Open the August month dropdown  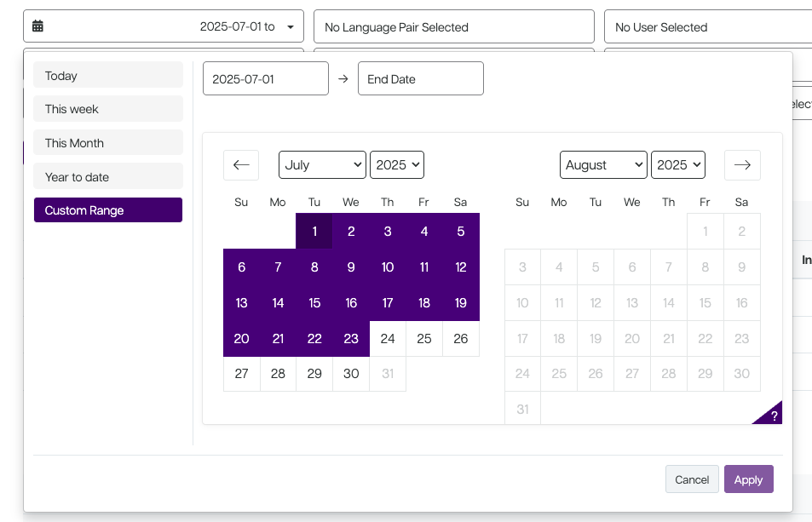point(603,165)
